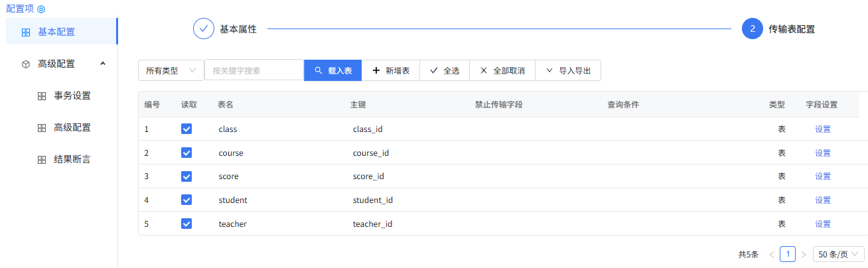Click the cube icon next to 高级配置
This screenshot has width=868, height=268.
(x=26, y=64)
